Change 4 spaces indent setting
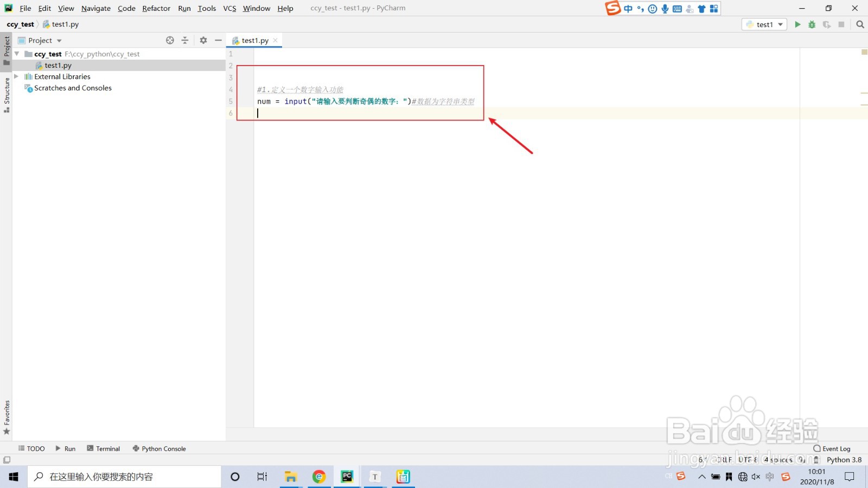This screenshot has height=488, width=868. (778, 460)
